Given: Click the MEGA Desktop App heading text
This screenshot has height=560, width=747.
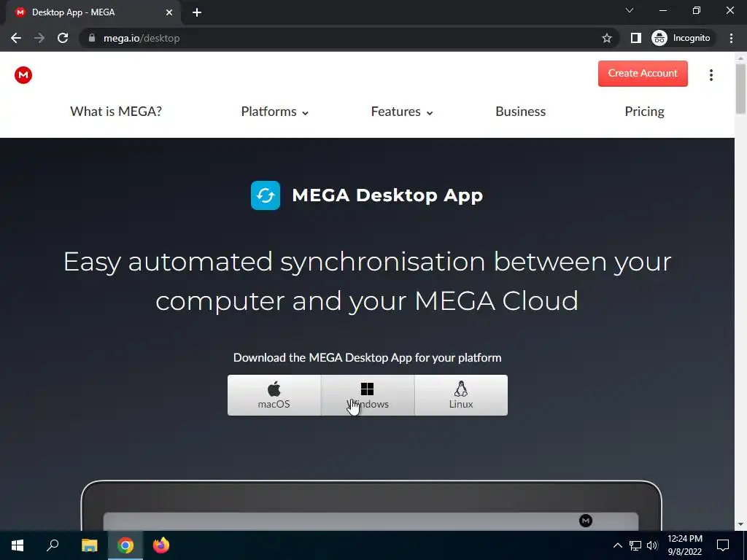Looking at the screenshot, I should pos(387,195).
